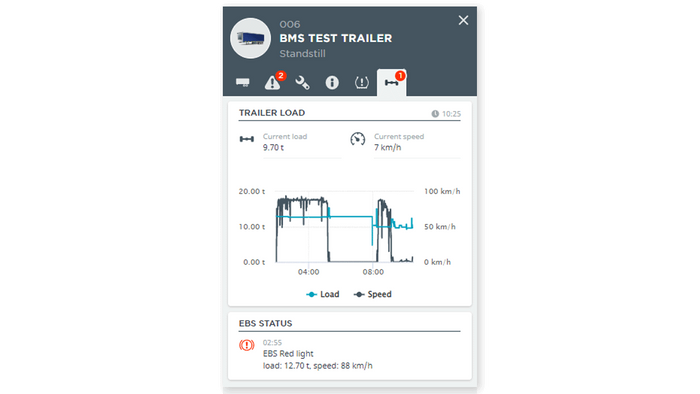700x394 pixels.
Task: Click the 10:25 update time
Action: point(451,114)
